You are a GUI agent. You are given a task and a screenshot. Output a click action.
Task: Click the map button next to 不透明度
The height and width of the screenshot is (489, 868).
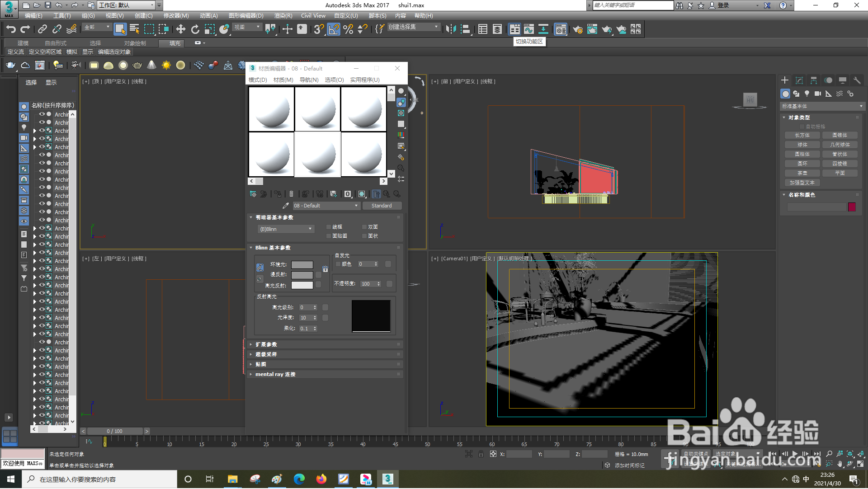pyautogui.click(x=390, y=284)
